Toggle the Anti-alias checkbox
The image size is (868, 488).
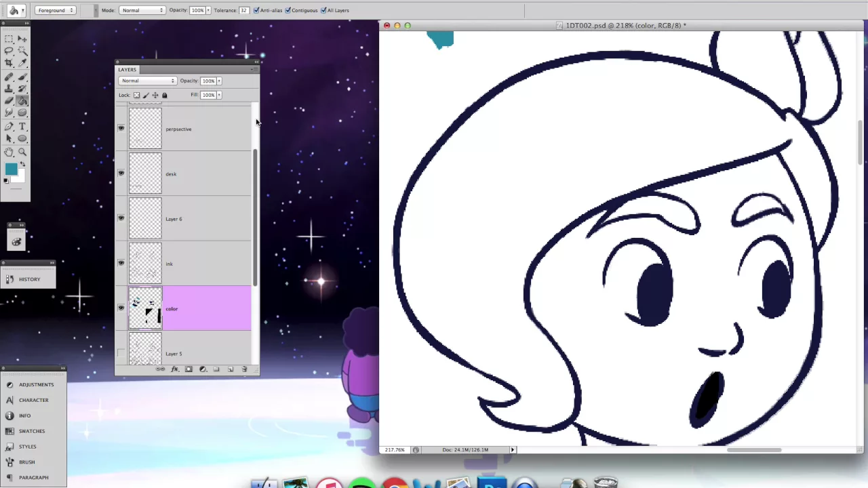click(x=256, y=10)
